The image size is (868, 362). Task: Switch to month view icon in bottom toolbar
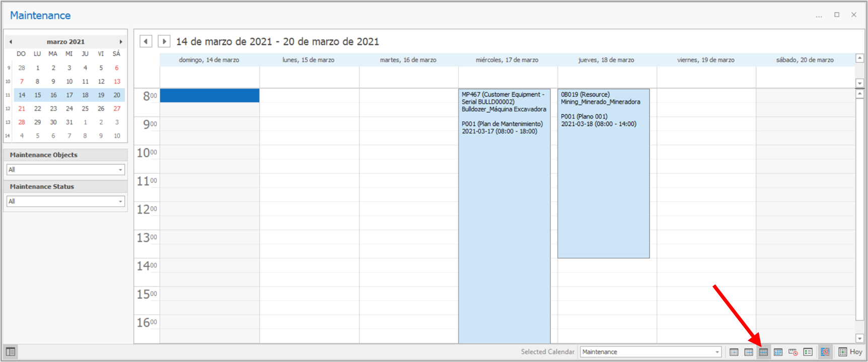point(778,352)
